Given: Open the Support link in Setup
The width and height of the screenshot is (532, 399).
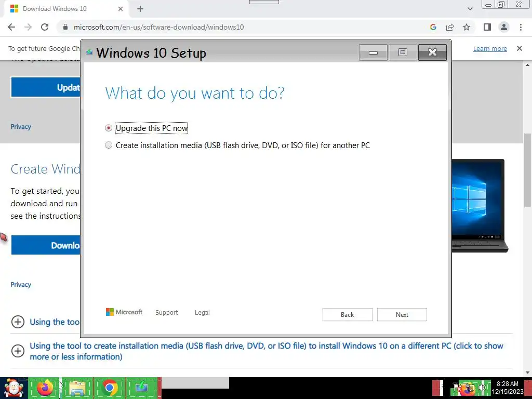Looking at the screenshot, I should click(167, 312).
